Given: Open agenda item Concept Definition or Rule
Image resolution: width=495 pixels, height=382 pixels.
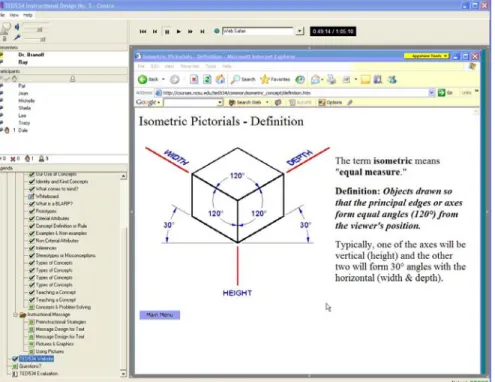Looking at the screenshot, I should coord(61,226).
